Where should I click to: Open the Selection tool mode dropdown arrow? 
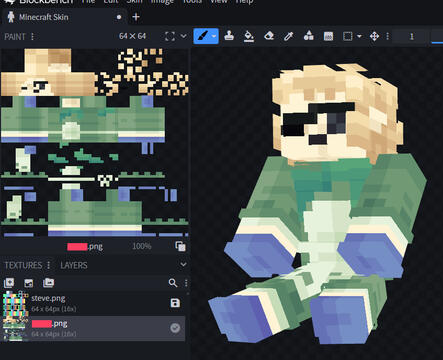(x=359, y=36)
